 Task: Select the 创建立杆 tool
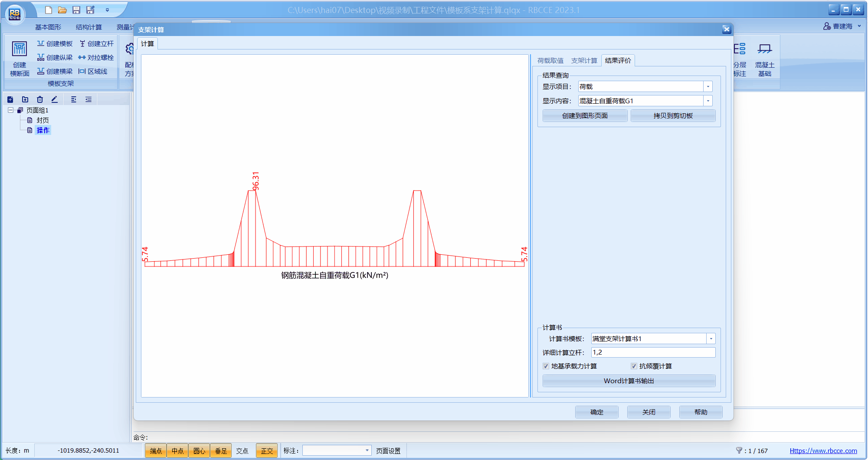[96, 44]
